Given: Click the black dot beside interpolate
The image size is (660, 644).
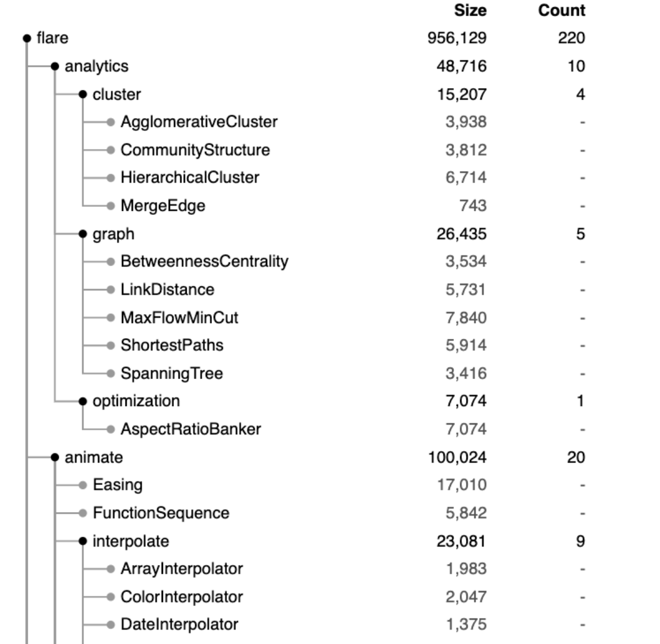Looking at the screenshot, I should [83, 541].
